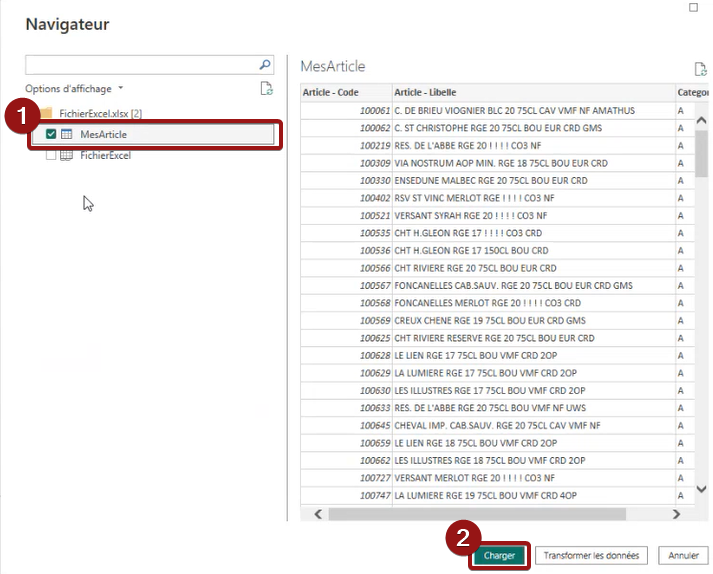Cancel with the Annuler button
Image resolution: width=713 pixels, height=574 pixels.
(683, 555)
